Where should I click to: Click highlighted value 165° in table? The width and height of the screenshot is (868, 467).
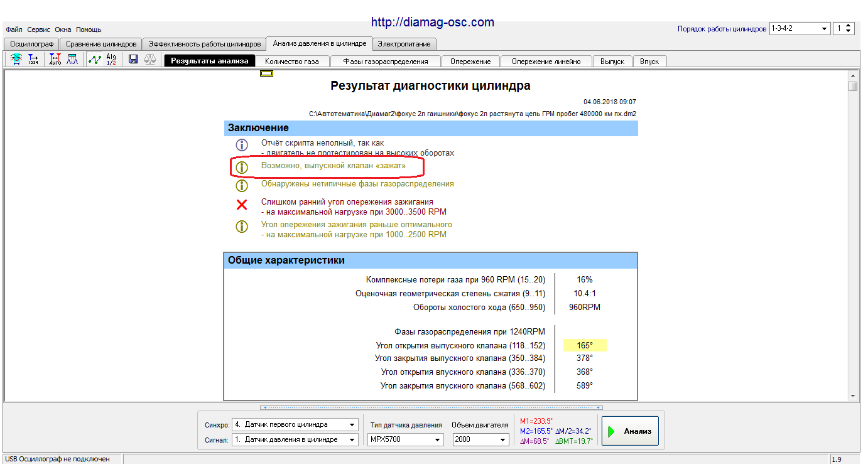pos(585,345)
